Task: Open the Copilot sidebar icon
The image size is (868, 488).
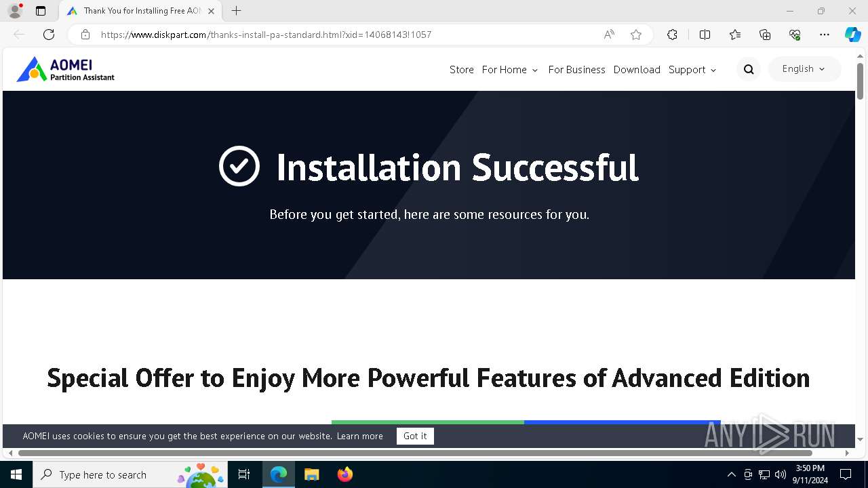Action: pos(852,35)
